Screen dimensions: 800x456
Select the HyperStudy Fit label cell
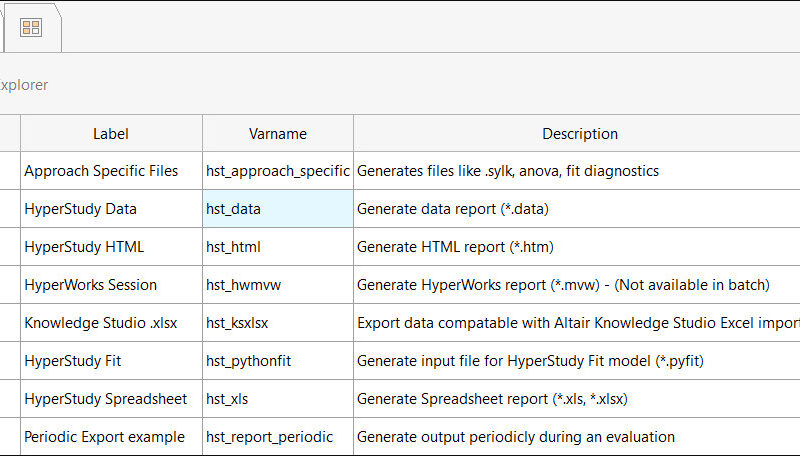111,361
